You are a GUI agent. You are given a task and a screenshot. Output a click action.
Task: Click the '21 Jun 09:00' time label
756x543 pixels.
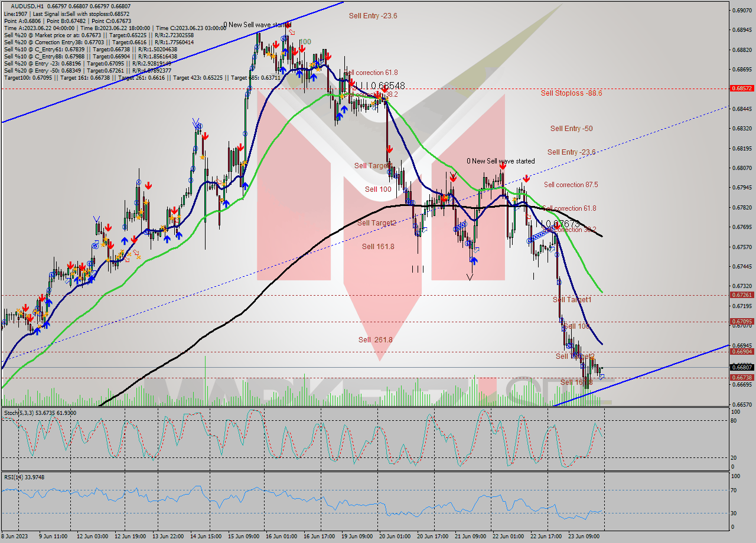pos(471,537)
